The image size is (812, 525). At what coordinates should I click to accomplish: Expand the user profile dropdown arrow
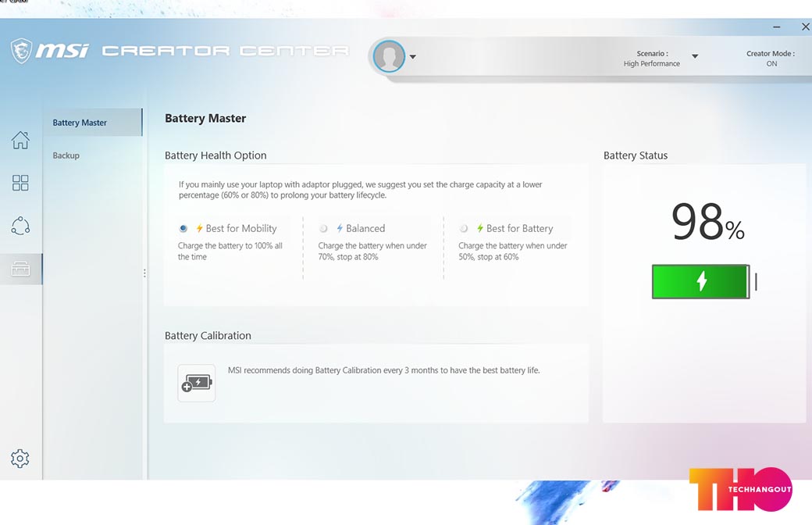coord(413,56)
